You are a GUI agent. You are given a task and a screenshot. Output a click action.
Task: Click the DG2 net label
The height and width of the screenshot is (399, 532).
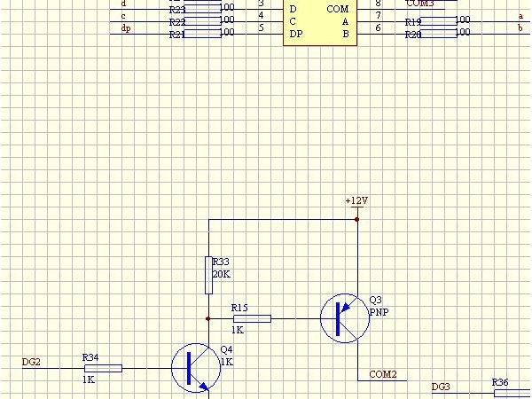pyautogui.click(x=31, y=363)
